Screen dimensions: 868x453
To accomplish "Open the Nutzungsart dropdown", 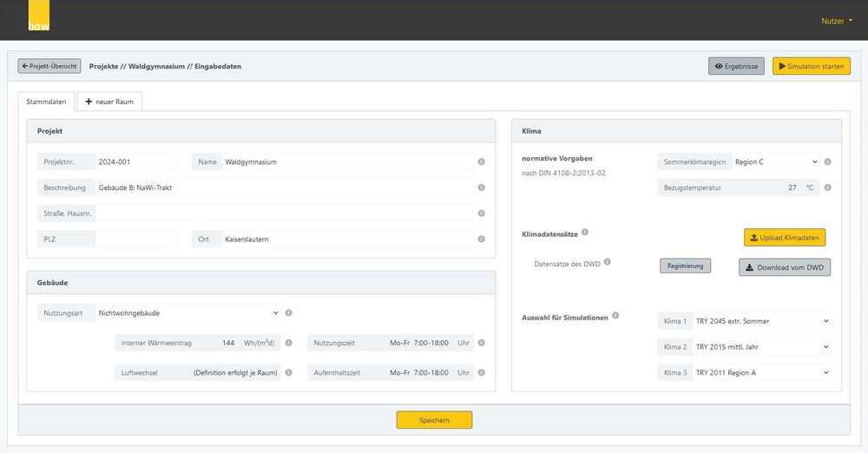I will coord(188,313).
